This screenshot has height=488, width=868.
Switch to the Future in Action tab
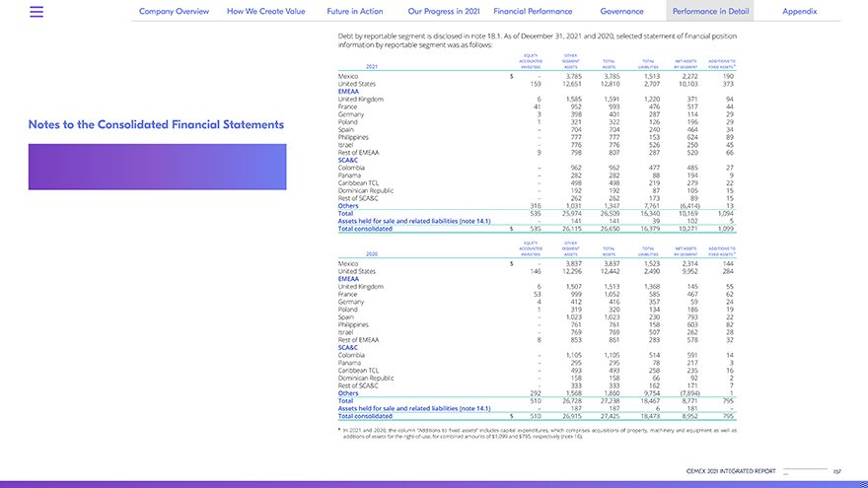pos(355,12)
